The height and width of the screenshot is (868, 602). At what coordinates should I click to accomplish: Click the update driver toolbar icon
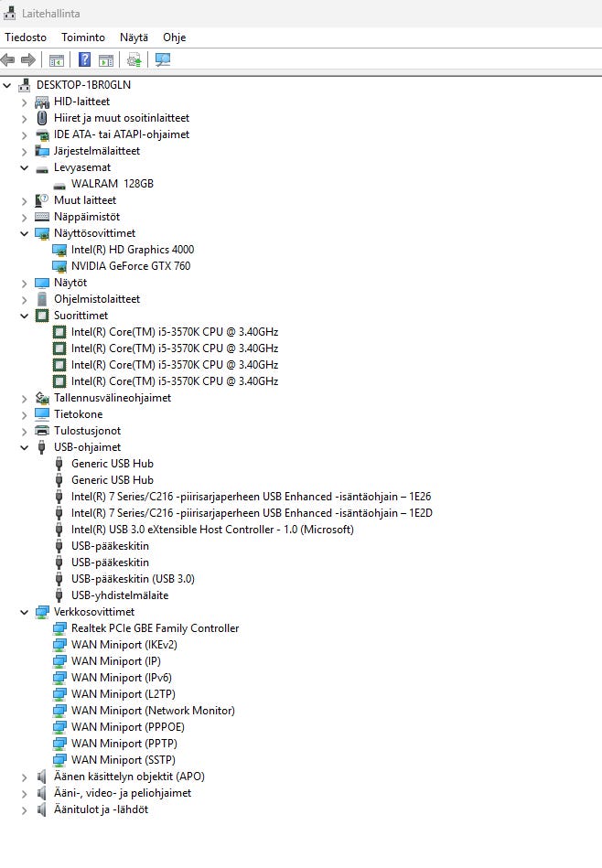[134, 59]
